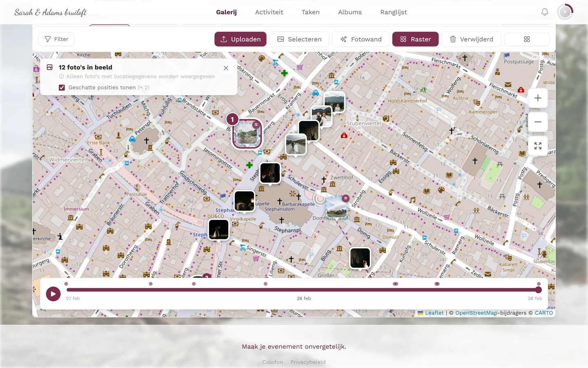Navigate to the Ranglijst tab
Viewport: 588px width, 368px height.
(394, 12)
